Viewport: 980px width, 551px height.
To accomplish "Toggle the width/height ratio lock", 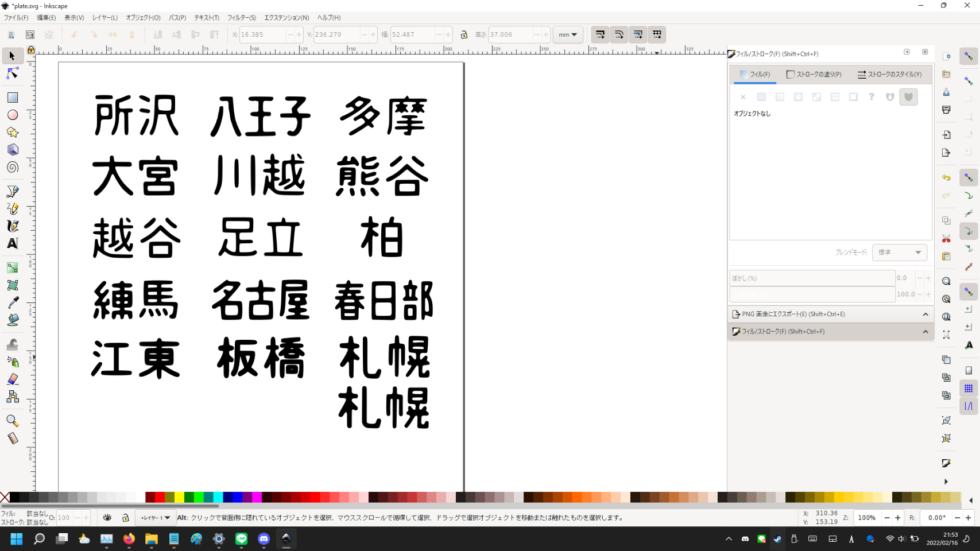I will point(464,35).
